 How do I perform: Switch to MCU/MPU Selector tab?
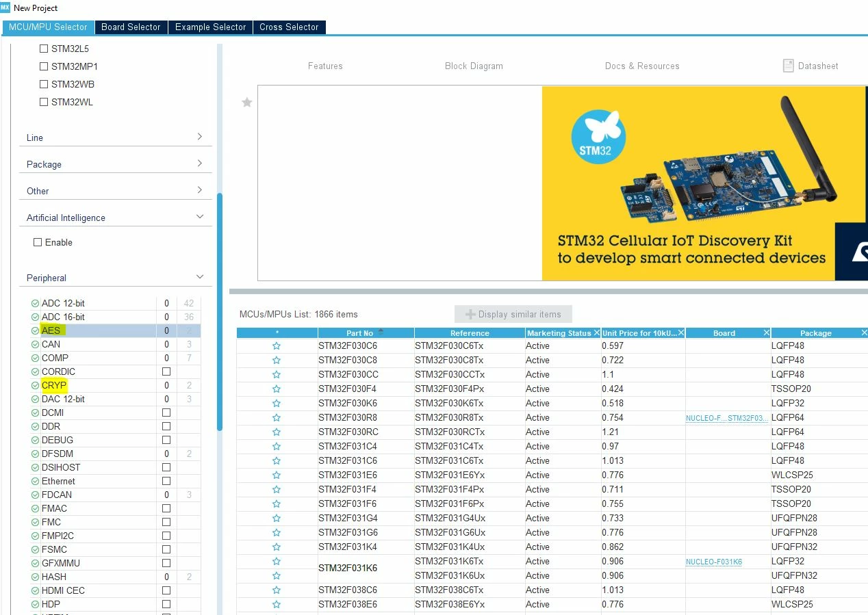tap(48, 27)
